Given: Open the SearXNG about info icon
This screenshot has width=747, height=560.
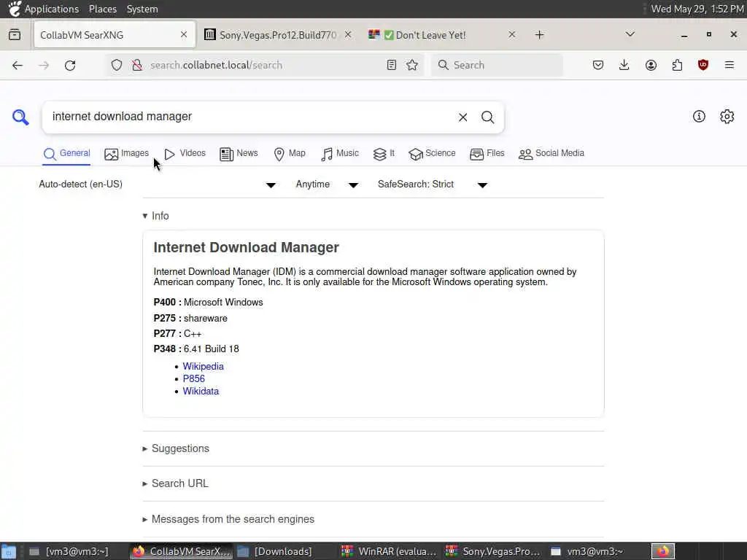Looking at the screenshot, I should [x=699, y=116].
